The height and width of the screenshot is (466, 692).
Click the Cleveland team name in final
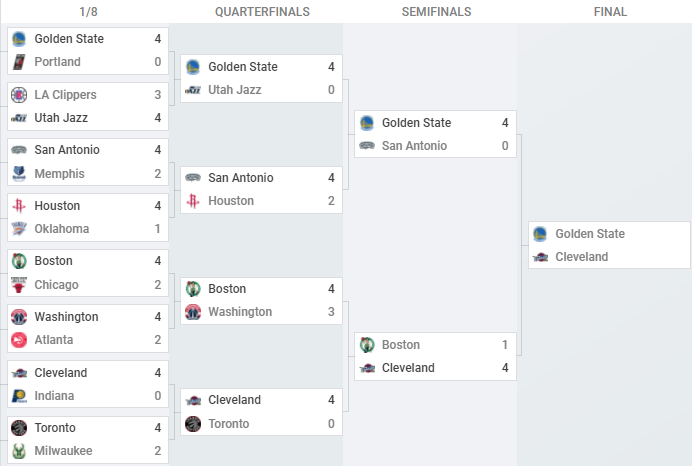point(582,257)
